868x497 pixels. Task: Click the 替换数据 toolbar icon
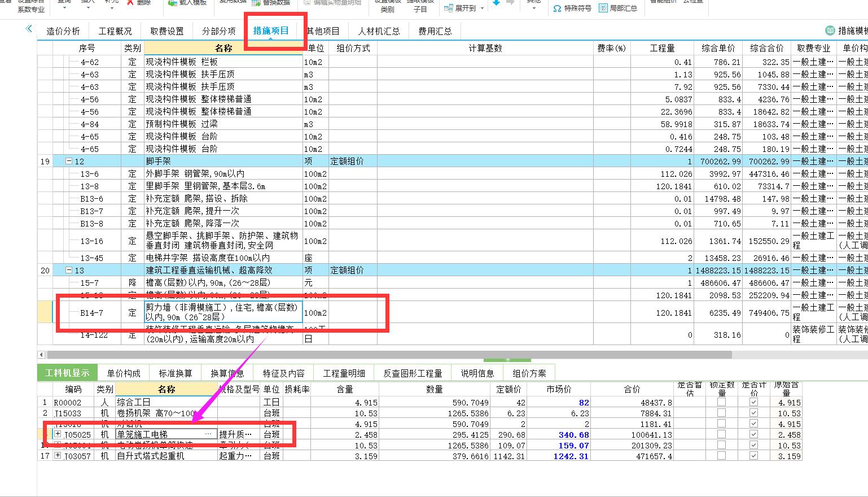(255, 3)
